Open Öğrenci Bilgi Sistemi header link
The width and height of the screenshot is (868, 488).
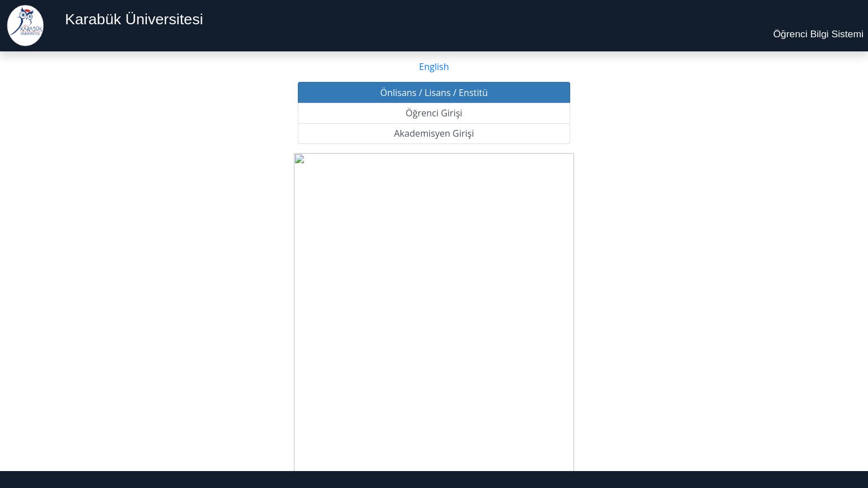tap(818, 34)
